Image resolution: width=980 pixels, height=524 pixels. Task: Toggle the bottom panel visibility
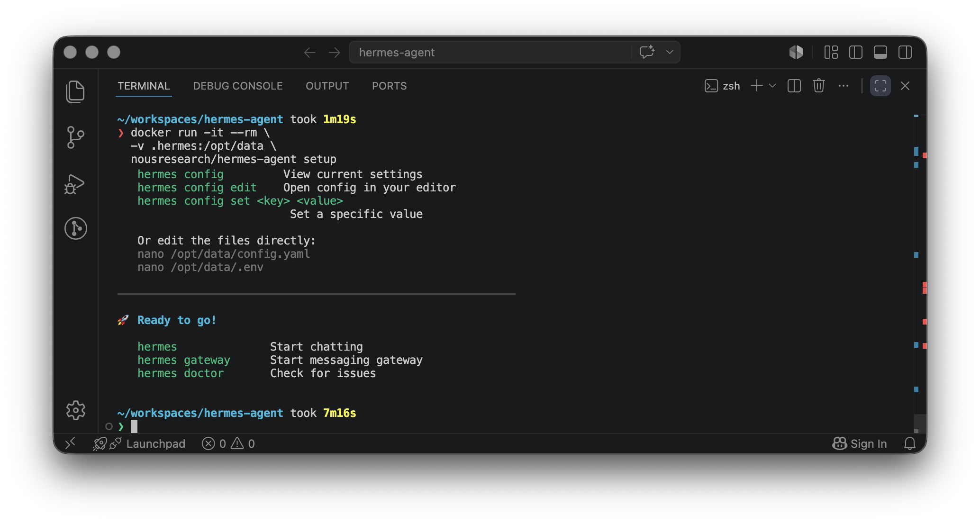click(880, 52)
